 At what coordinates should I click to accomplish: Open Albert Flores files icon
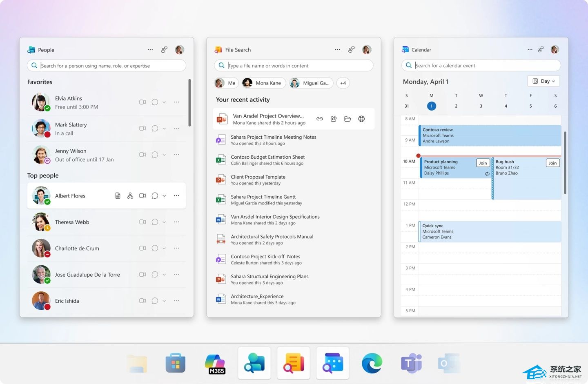tap(118, 196)
